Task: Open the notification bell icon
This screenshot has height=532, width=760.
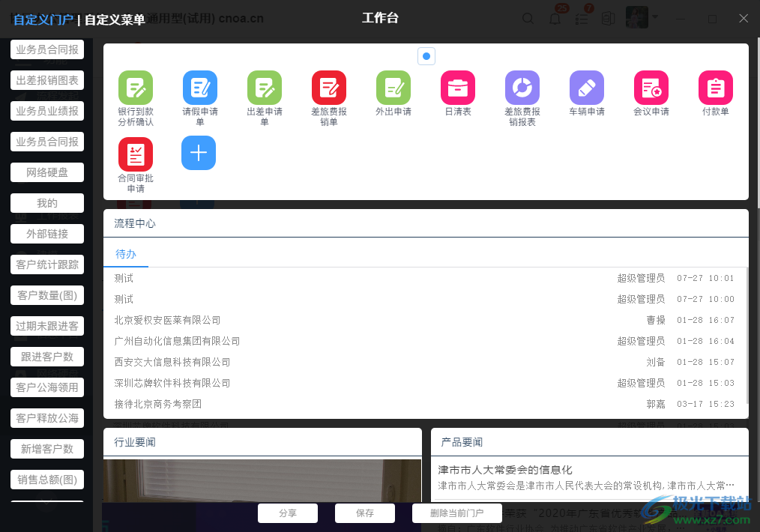Action: point(555,19)
